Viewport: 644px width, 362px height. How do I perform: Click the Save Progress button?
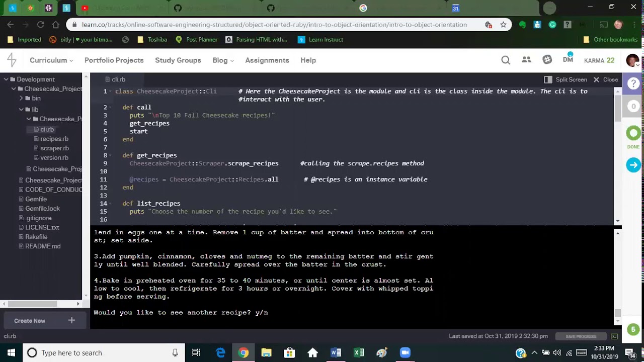pyautogui.click(x=581, y=336)
